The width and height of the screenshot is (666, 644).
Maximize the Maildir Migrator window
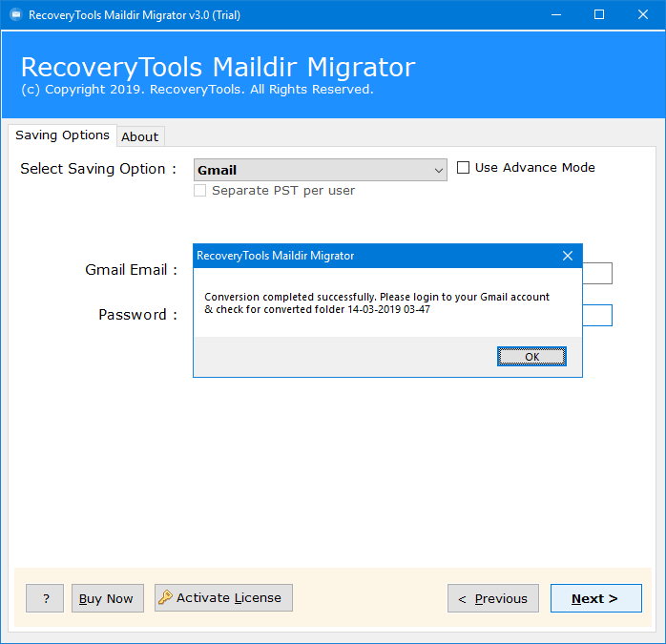coord(599,15)
